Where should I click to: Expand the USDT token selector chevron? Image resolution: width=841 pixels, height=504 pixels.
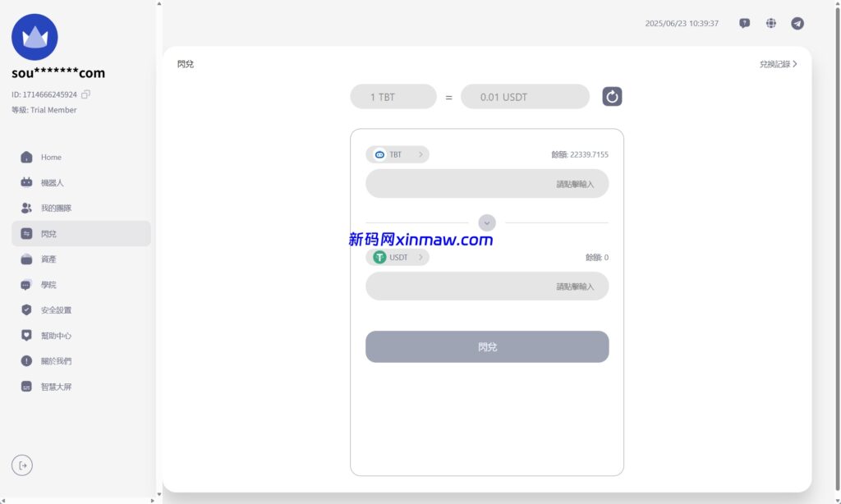click(x=420, y=257)
